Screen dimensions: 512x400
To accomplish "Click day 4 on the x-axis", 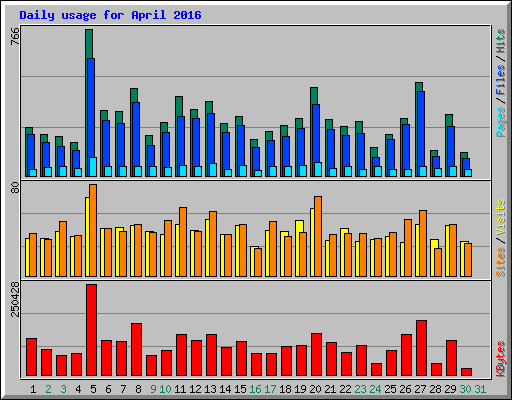I will click(78, 389).
